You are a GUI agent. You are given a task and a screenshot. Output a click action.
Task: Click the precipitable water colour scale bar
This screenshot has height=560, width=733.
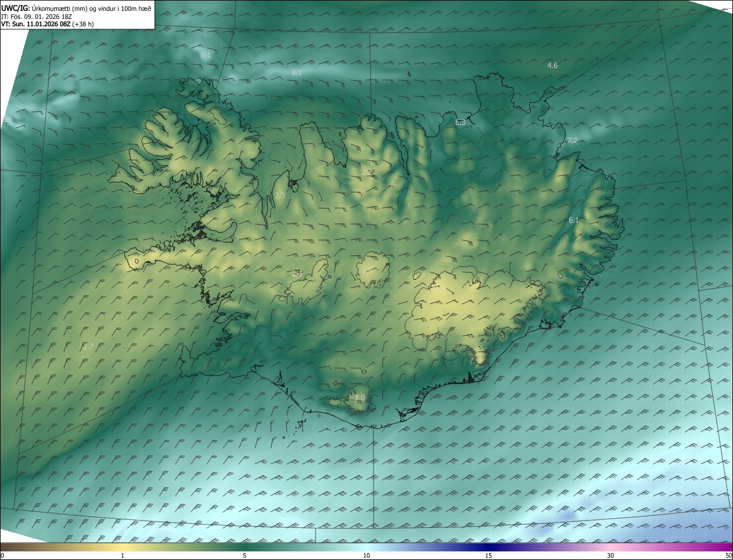(366, 547)
